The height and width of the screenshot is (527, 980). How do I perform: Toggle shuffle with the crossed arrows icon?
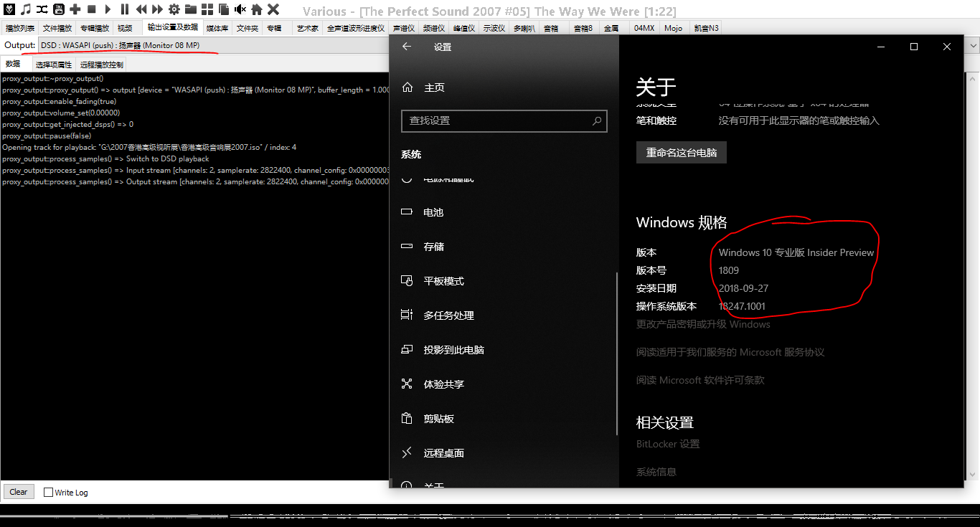tap(41, 9)
